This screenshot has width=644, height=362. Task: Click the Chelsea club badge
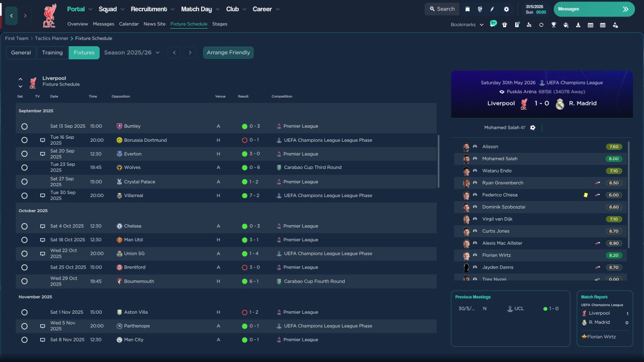(x=119, y=226)
